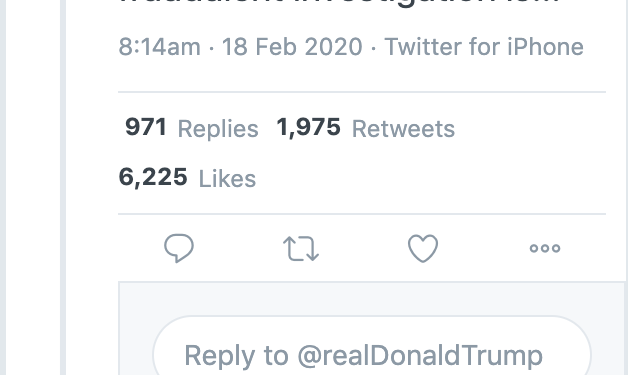Click the reply speech bubble icon

click(x=179, y=248)
